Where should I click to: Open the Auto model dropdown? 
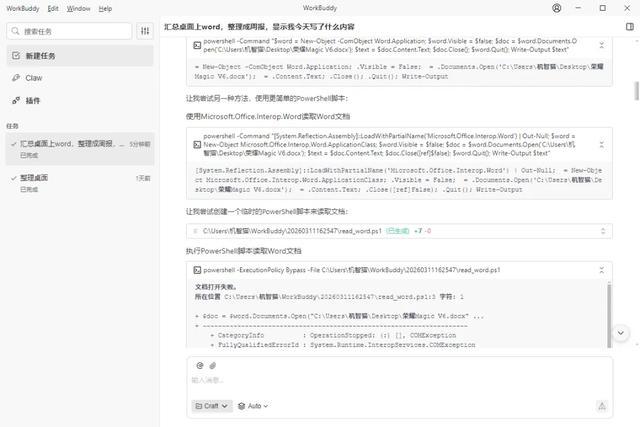coord(253,406)
